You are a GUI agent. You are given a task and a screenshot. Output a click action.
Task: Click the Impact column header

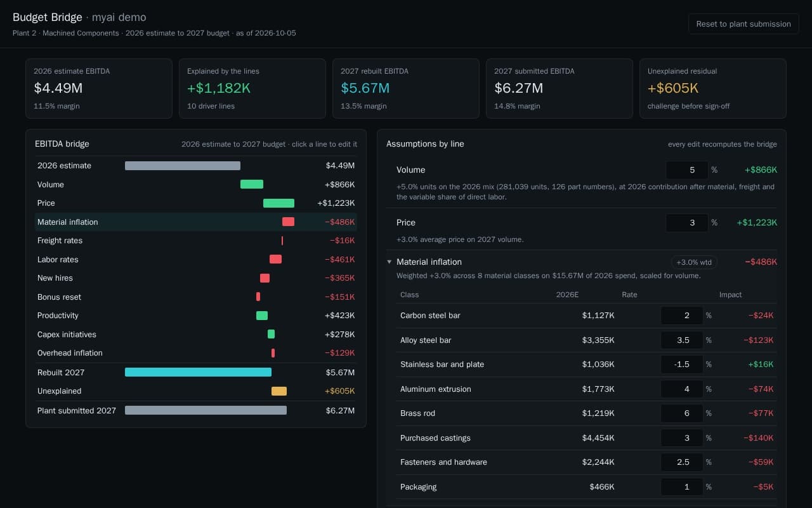pos(730,295)
